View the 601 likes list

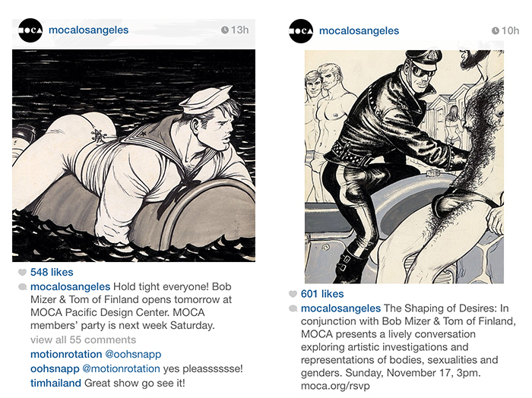point(322,294)
